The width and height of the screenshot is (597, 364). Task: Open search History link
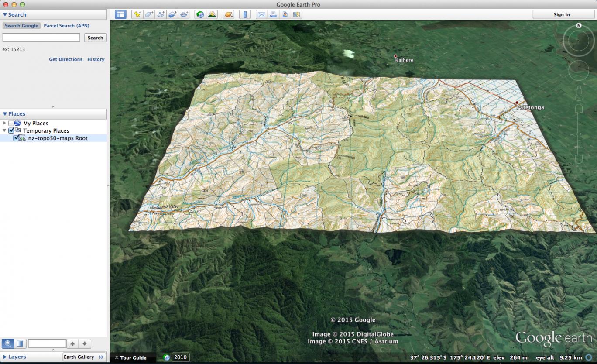pos(96,59)
